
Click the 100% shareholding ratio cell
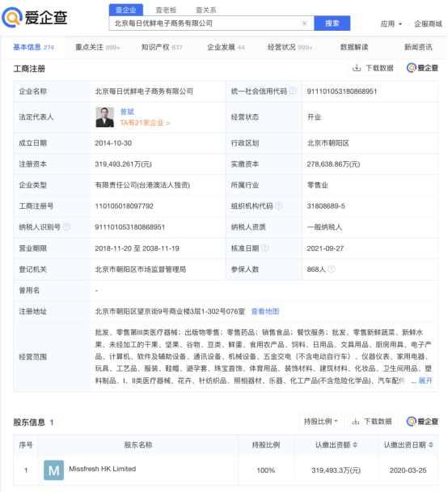pos(266,470)
